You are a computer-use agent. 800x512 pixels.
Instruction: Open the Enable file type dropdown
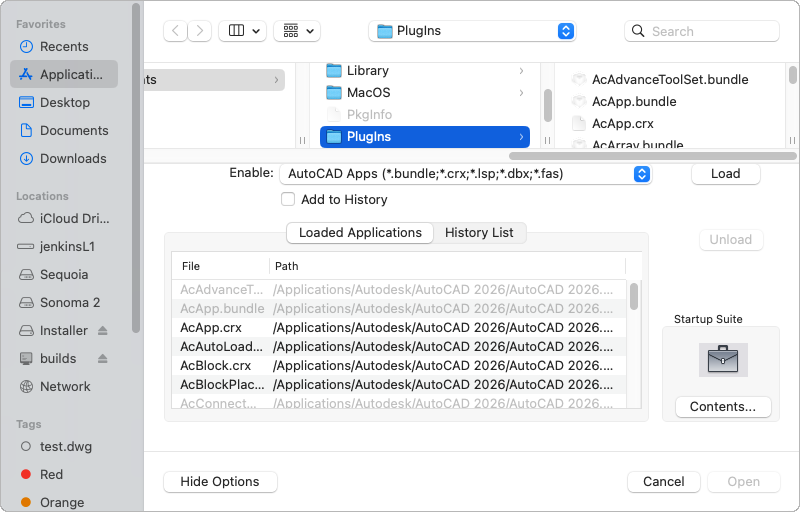click(x=465, y=174)
